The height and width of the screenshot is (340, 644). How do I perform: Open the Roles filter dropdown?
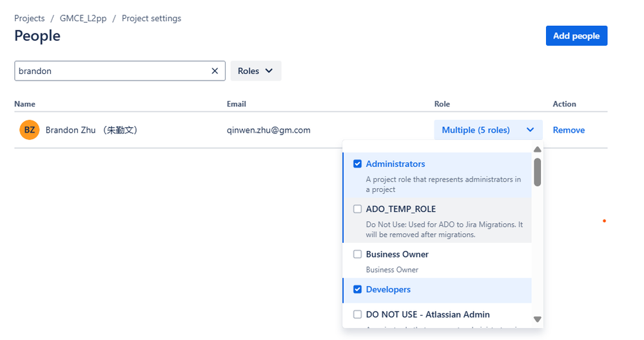(256, 71)
